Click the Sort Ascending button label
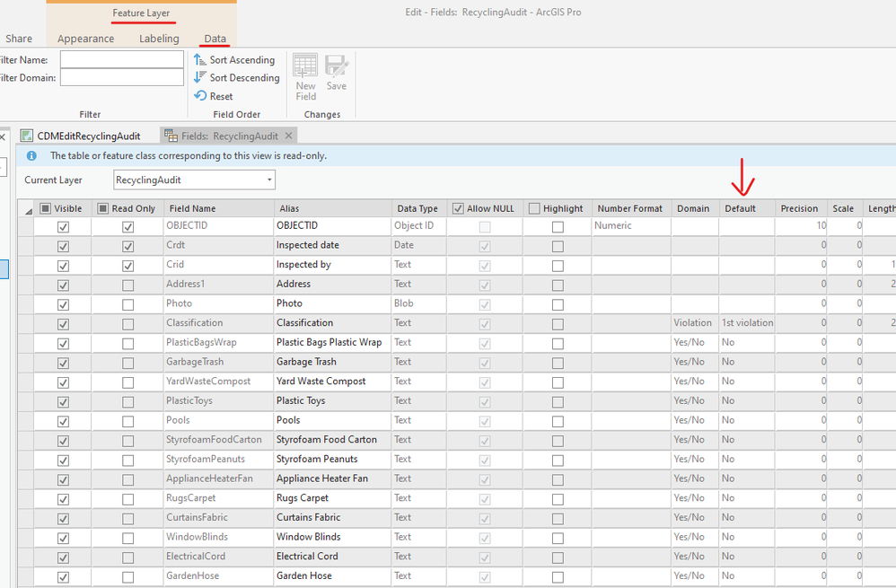The image size is (896, 588). click(x=242, y=59)
